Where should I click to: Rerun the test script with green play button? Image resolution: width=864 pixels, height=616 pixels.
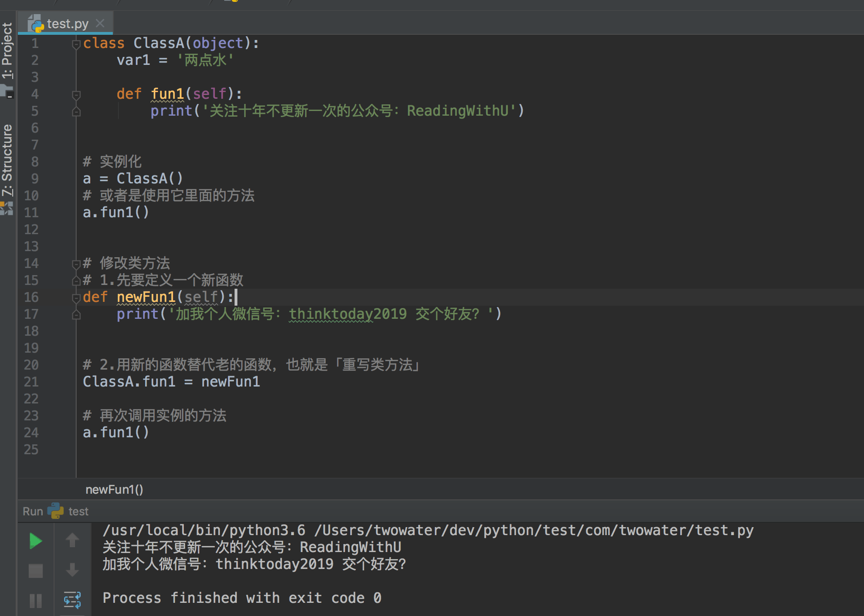35,541
